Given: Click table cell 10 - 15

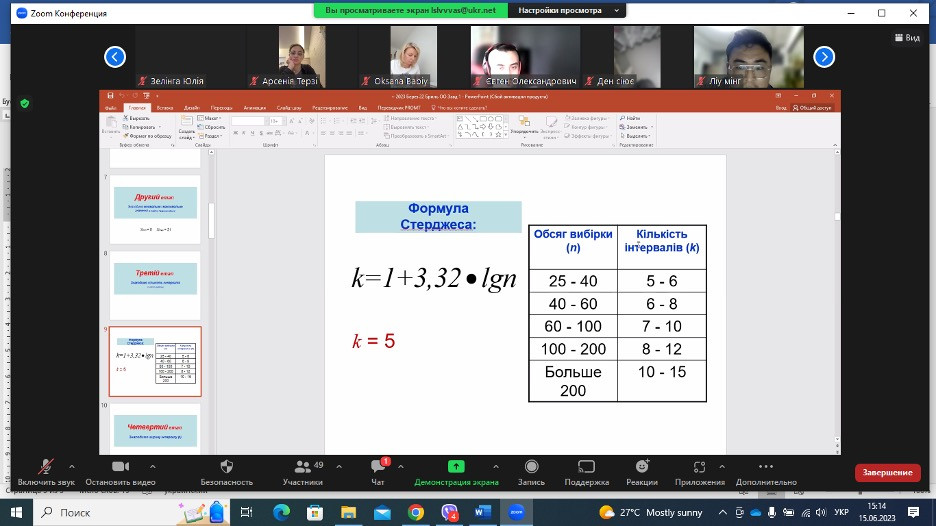Looking at the screenshot, I should 662,381.
